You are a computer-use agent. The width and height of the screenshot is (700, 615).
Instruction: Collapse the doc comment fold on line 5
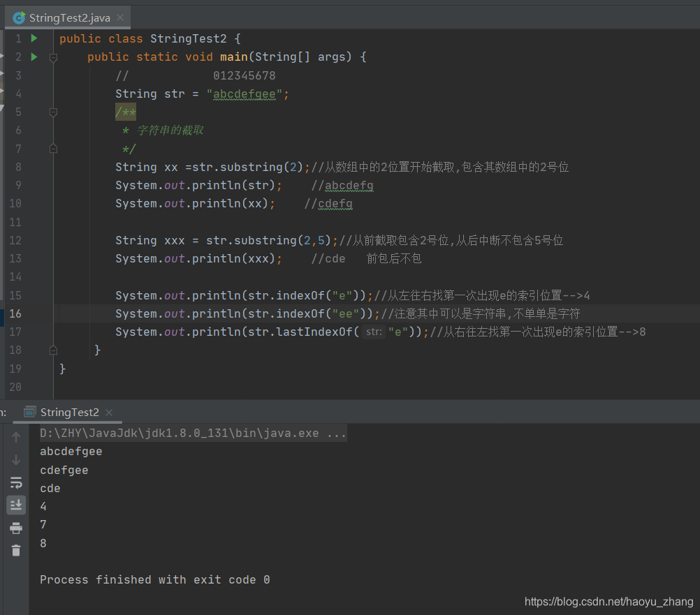pos(53,112)
